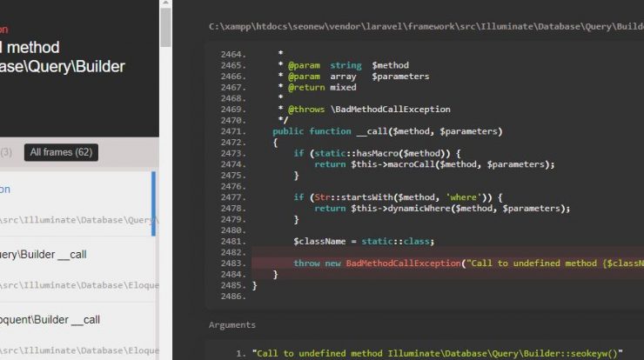Click the second frame's Eloquent file path
The height and width of the screenshot is (360, 644).
79,285
